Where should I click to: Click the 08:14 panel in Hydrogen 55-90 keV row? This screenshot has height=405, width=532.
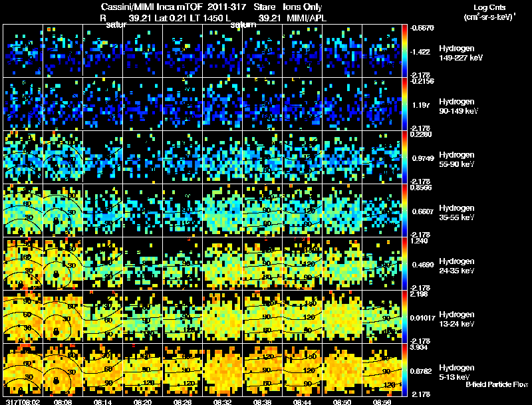click(102, 157)
